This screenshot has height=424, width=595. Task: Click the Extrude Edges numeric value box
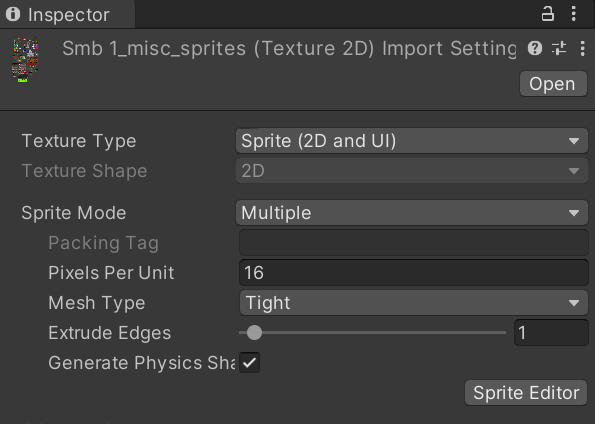pos(551,333)
